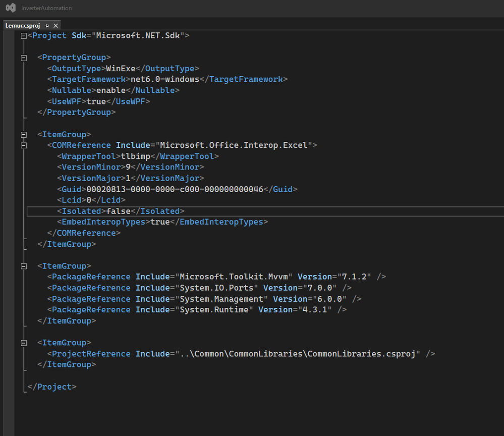Click the WinExe output type value
504x436 pixels.
tap(121, 69)
